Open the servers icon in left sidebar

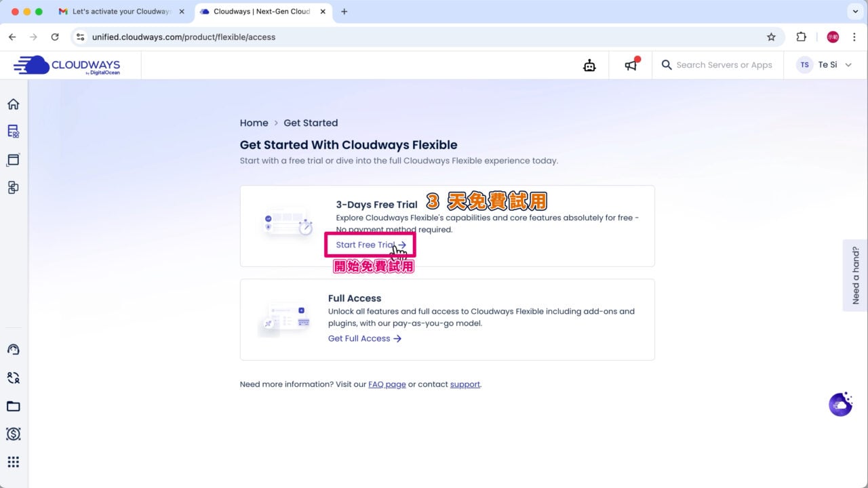coord(13,131)
